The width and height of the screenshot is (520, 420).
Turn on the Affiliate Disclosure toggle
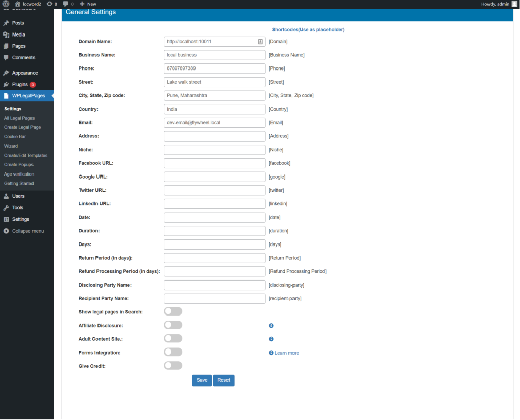click(x=173, y=325)
